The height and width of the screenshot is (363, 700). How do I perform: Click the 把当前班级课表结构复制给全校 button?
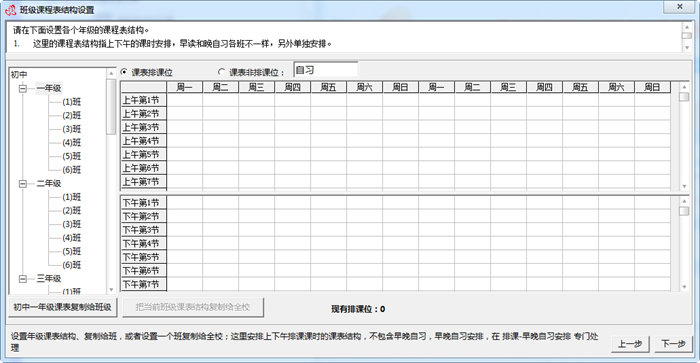193,307
